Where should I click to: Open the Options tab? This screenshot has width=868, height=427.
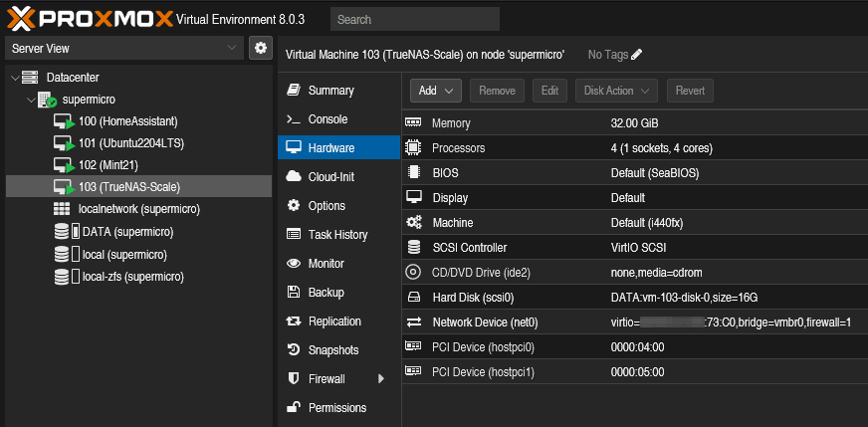point(338,205)
